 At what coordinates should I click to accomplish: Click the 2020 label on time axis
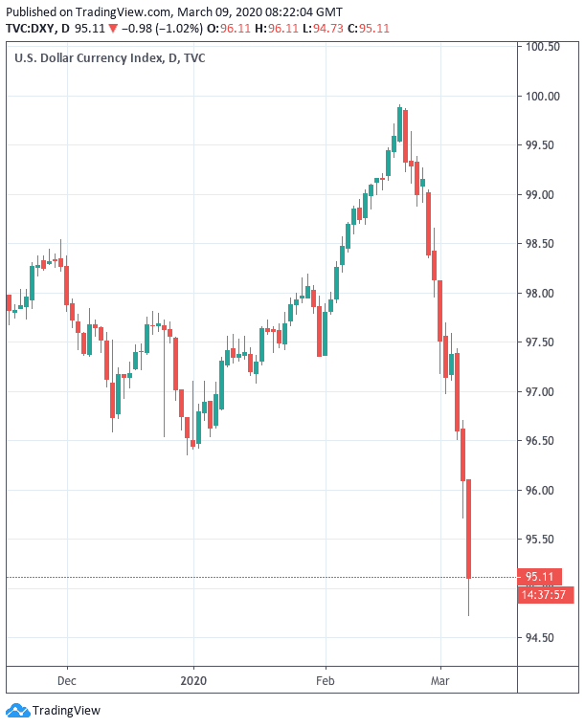pyautogui.click(x=193, y=683)
